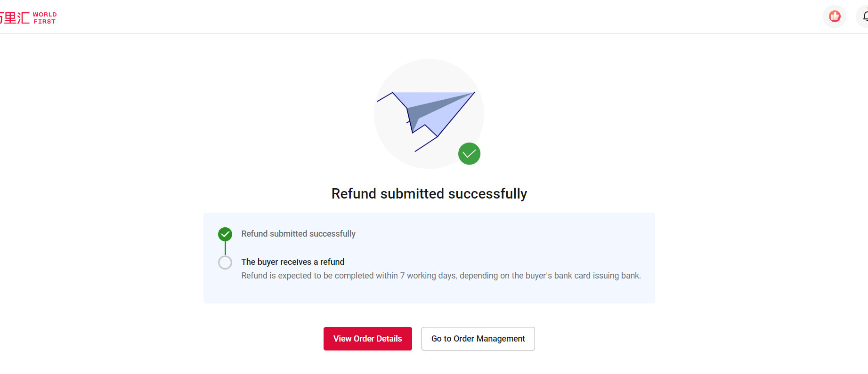Click the "7 working days" refund note text
Image resolution: width=868 pixels, height=374 pixels.
(x=428, y=276)
